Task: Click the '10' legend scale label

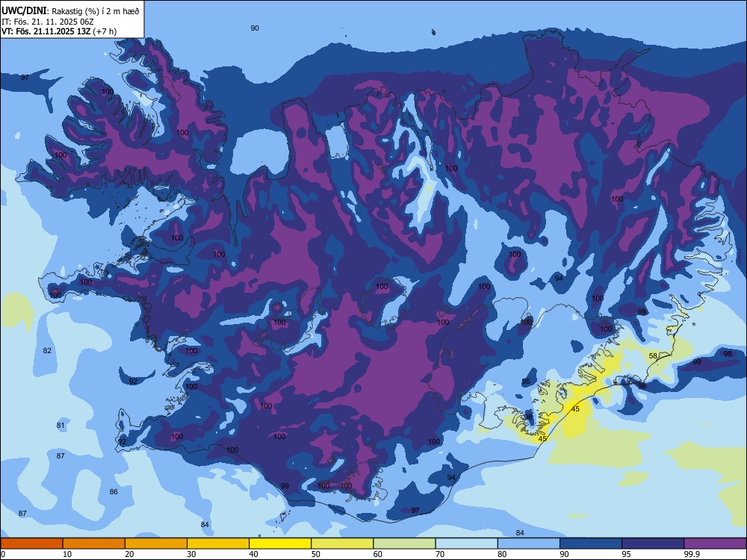Action: 67,554
